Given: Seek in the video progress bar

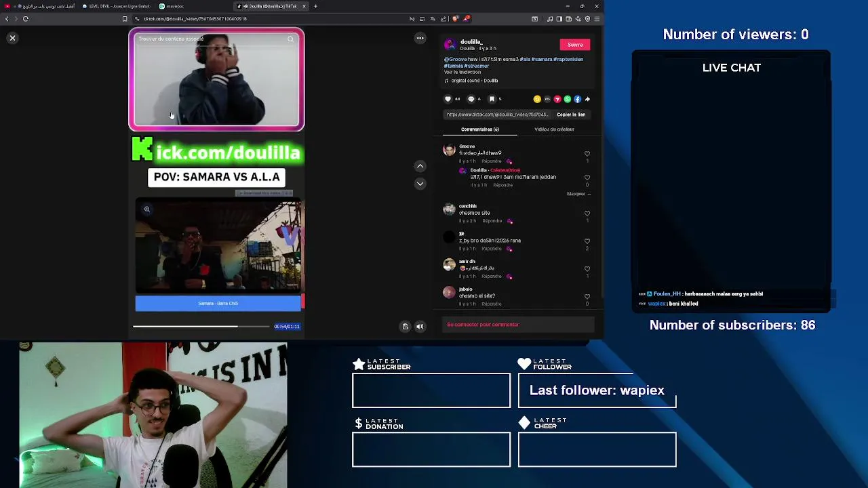Looking at the screenshot, I should click(201, 327).
